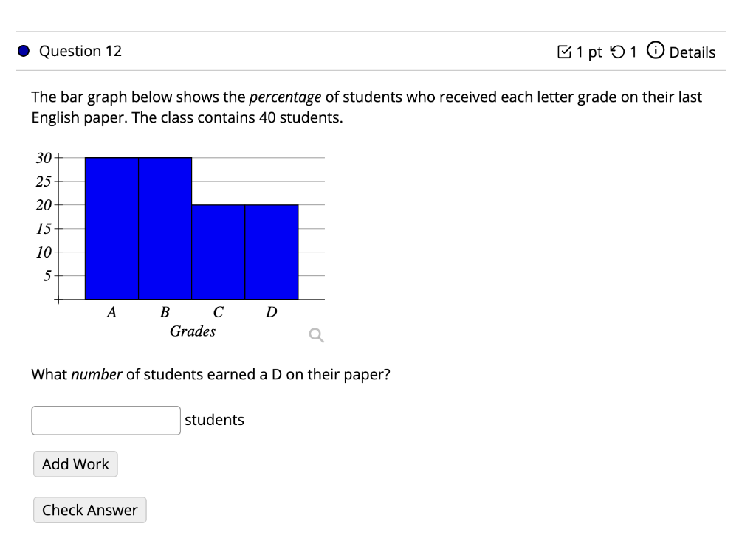Click the magnifying glass below the Grades label
This screenshot has width=756, height=552.
316,336
